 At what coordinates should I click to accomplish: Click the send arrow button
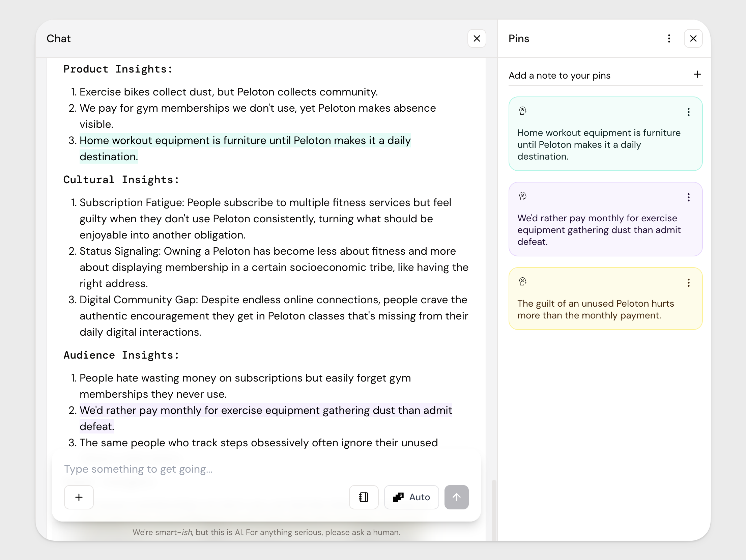456,497
